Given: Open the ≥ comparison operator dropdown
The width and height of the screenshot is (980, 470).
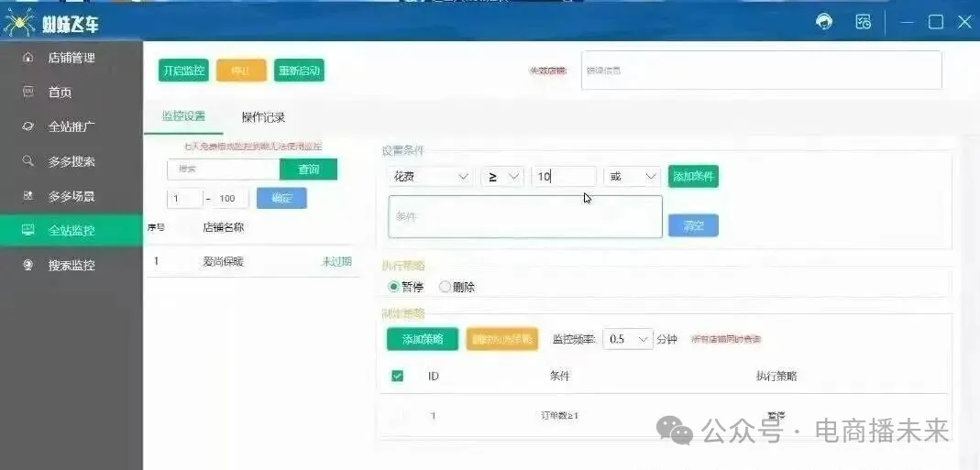Looking at the screenshot, I should pyautogui.click(x=501, y=176).
